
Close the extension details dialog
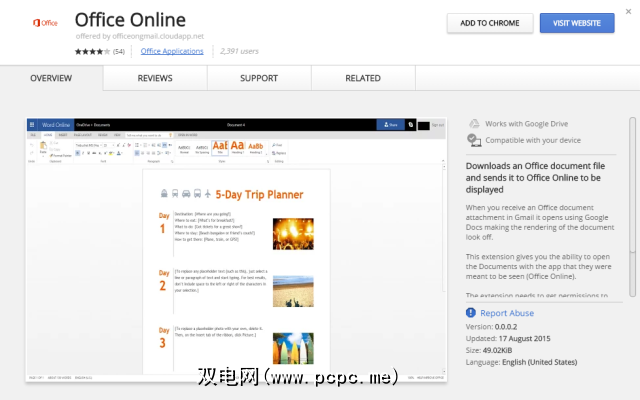[628, 11]
